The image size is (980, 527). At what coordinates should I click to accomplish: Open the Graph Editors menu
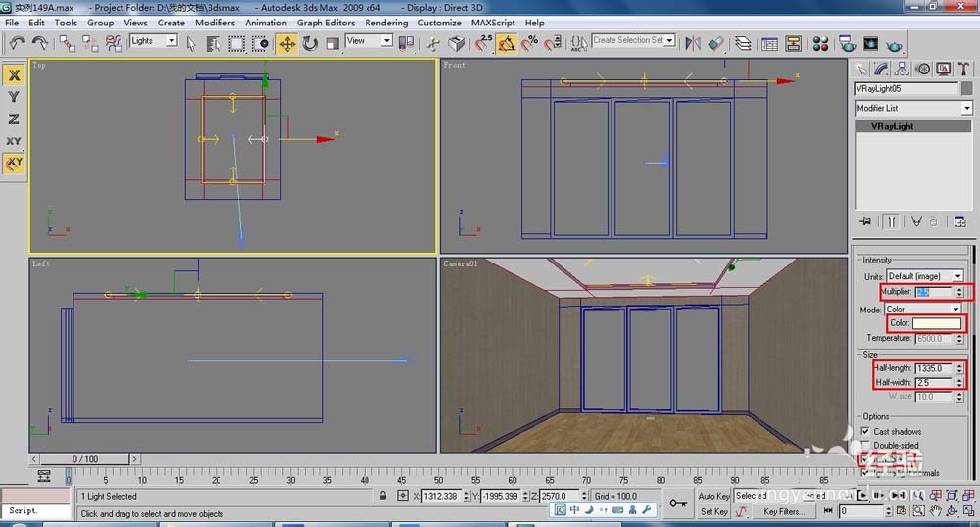pos(325,23)
